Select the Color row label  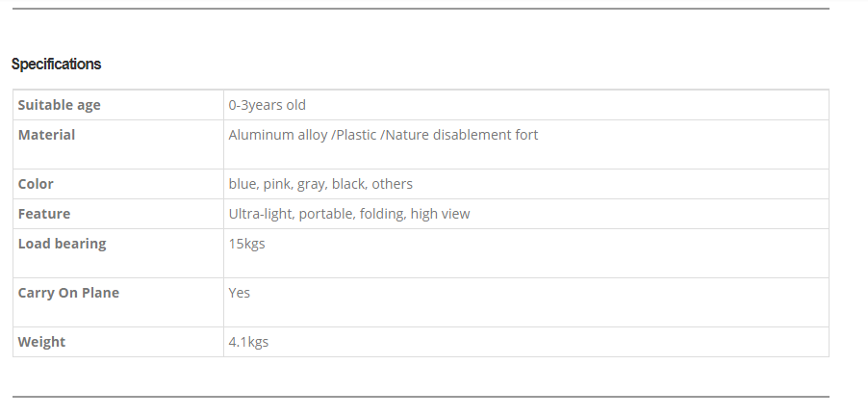36,184
